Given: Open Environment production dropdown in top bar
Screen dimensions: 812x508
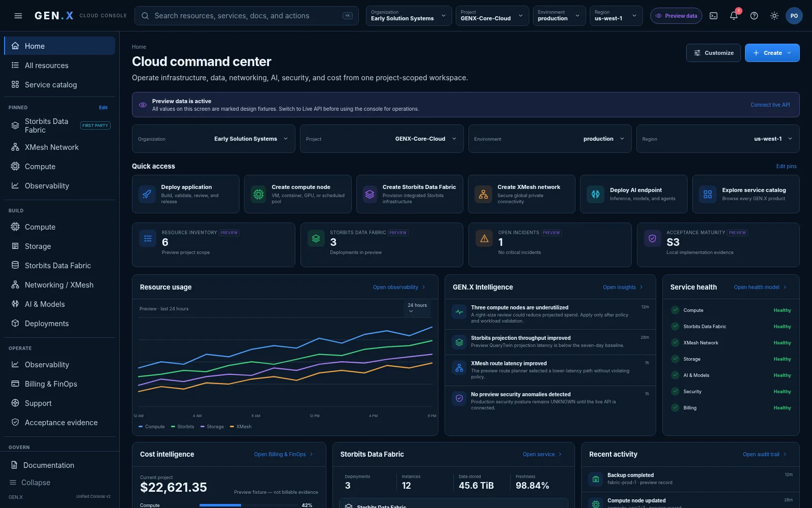Looking at the screenshot, I should pyautogui.click(x=559, y=16).
